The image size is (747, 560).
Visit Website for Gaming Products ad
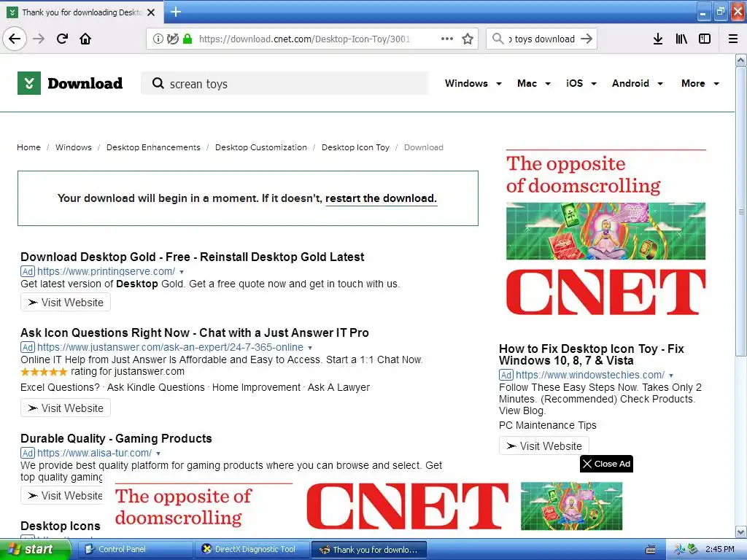(62, 496)
